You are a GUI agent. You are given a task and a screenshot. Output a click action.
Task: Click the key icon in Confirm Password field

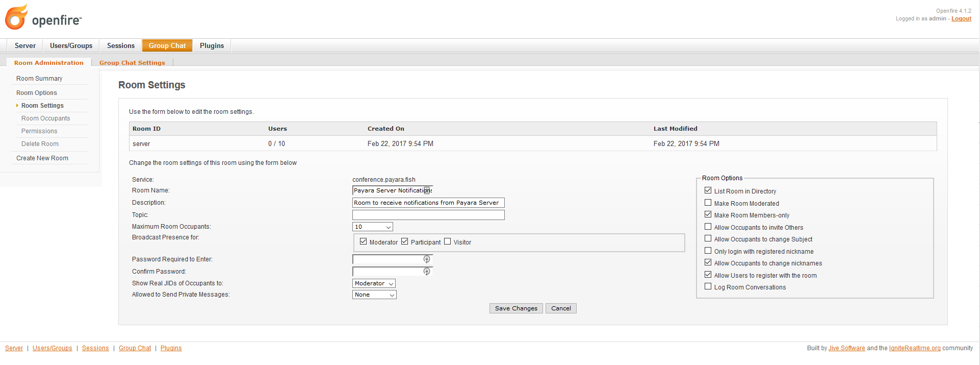click(427, 272)
